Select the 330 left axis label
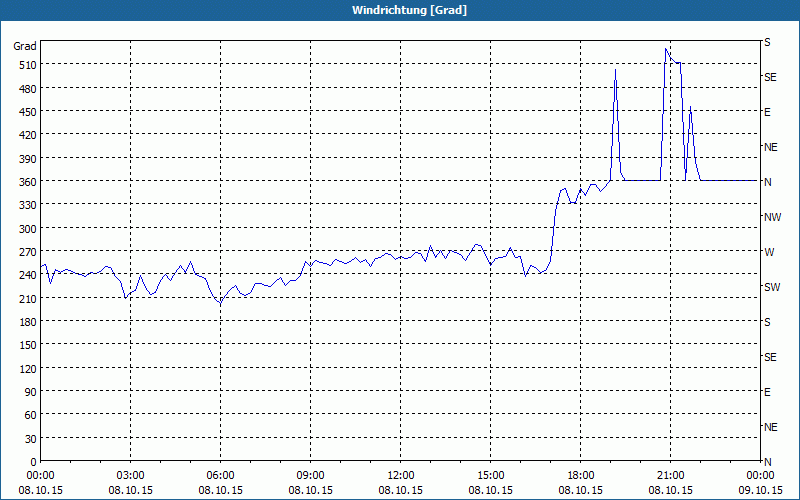Image resolution: width=800 pixels, height=500 pixels. click(28, 205)
